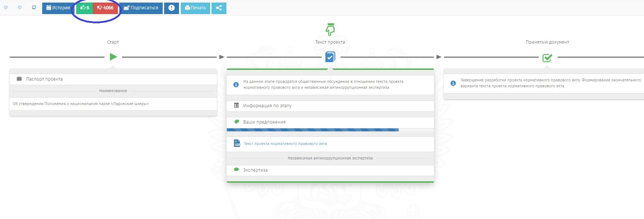Click the forward arrow icon
Screen dimensions: 644x219
(x=20, y=7)
